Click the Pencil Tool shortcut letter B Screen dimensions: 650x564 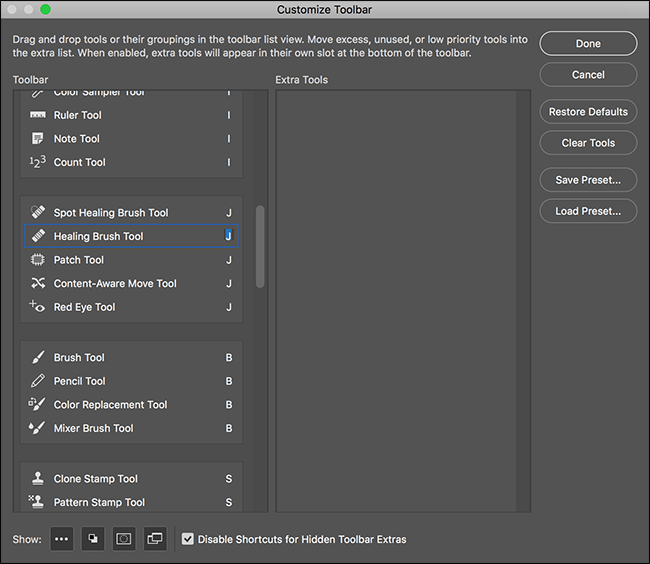click(x=229, y=381)
